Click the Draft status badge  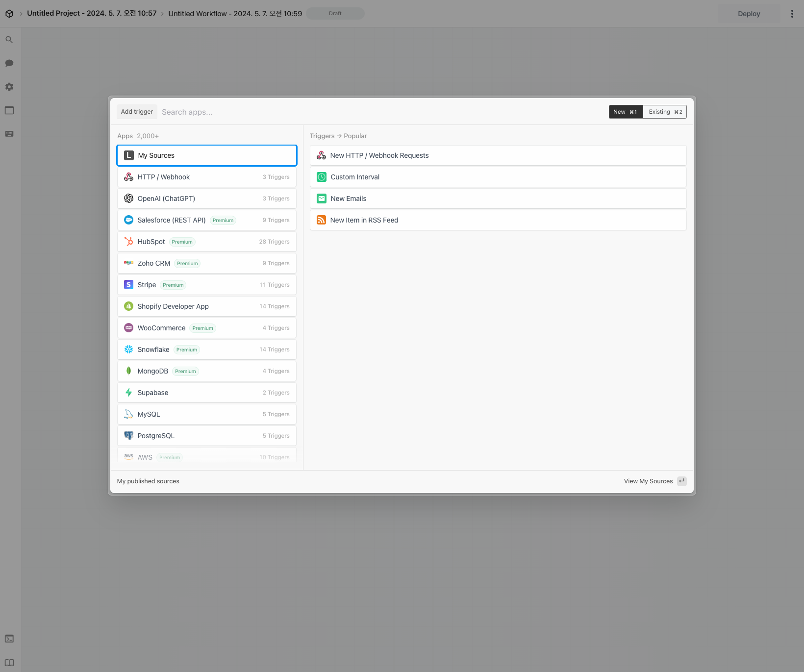(x=335, y=13)
